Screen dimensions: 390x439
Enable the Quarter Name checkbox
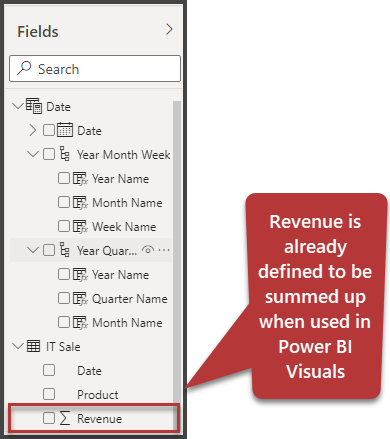(64, 298)
